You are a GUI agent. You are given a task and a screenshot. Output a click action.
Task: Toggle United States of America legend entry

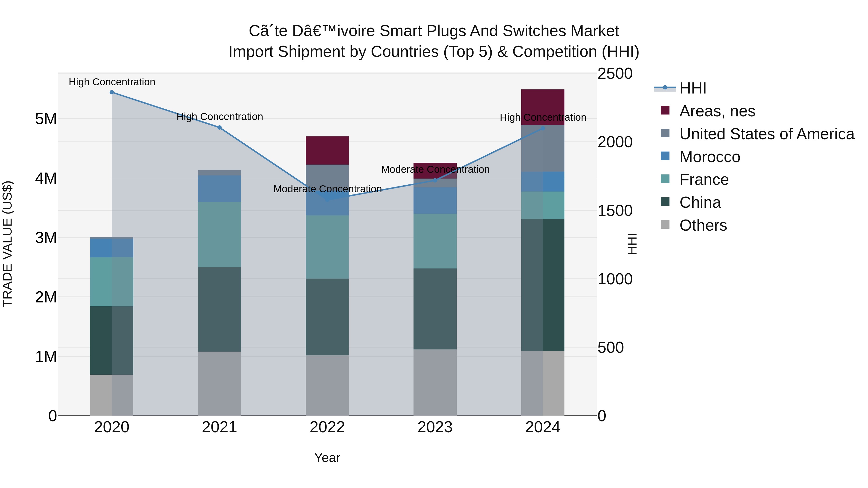pyautogui.click(x=757, y=134)
